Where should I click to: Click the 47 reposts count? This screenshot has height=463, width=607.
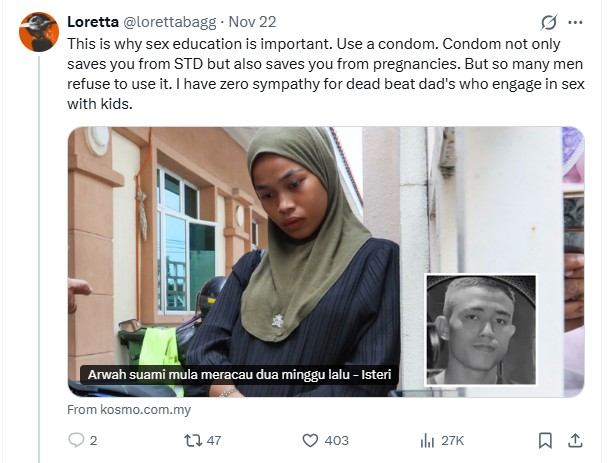click(x=214, y=440)
